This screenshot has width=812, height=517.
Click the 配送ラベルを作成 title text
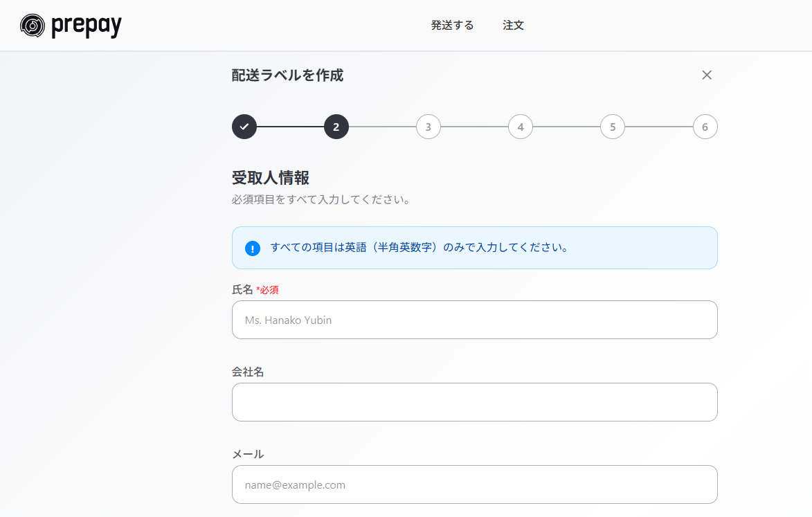tap(287, 75)
